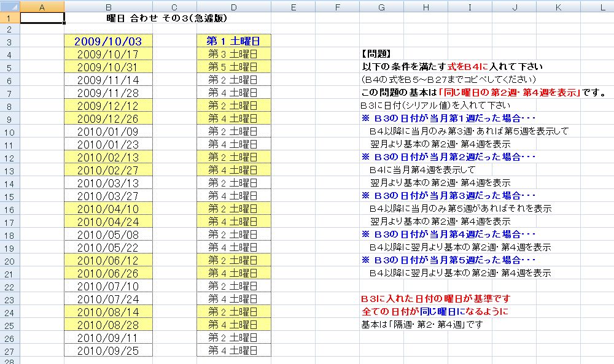The height and width of the screenshot is (364, 614).
Task: Select cell with date 2010/09/11
Action: (x=109, y=339)
